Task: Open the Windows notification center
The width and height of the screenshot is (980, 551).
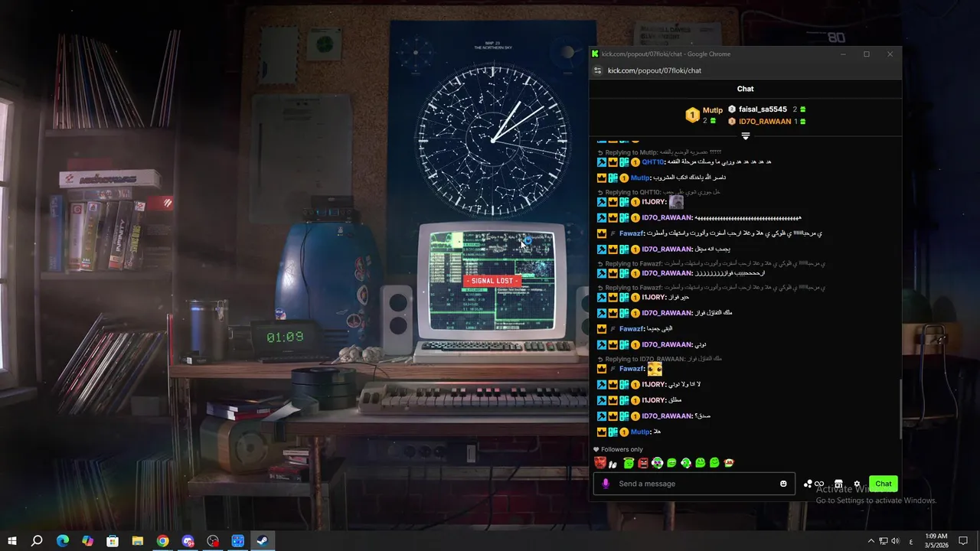Action: pos(963,541)
